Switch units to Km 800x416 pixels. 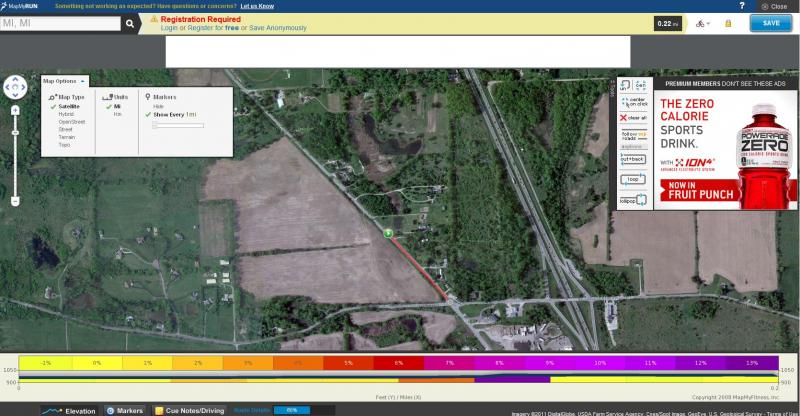tap(118, 114)
